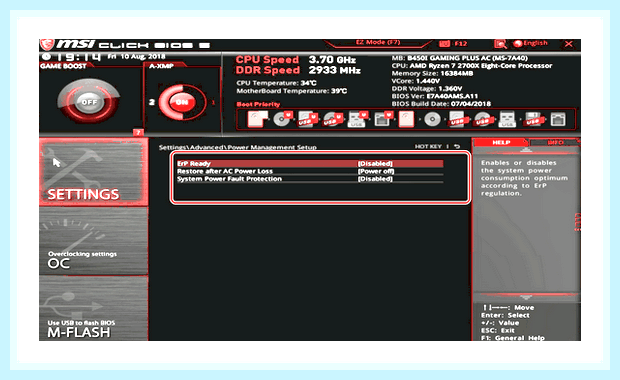The image size is (620, 380).
Task: Toggle the A-XMP ON knob
Action: (182, 102)
